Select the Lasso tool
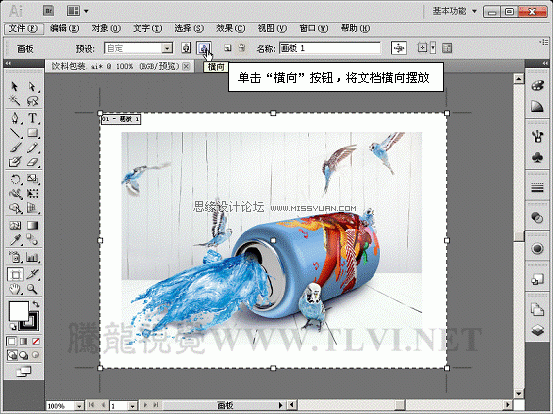The image size is (553, 414). pyautogui.click(x=32, y=101)
